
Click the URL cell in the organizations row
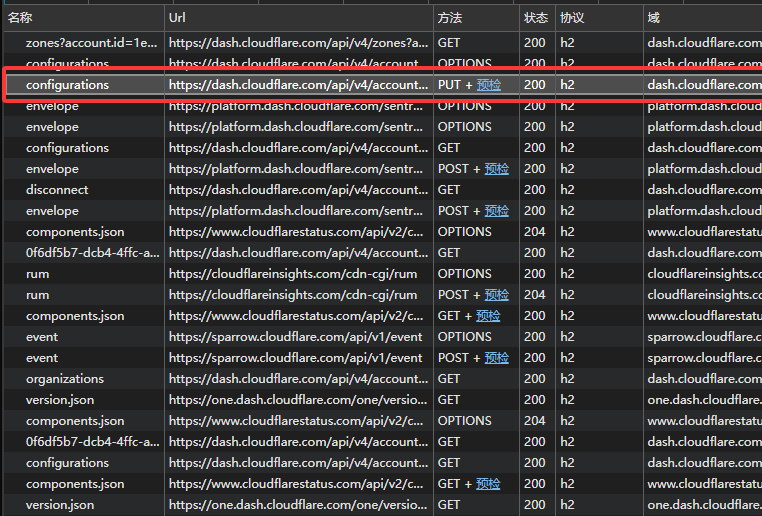[298, 379]
